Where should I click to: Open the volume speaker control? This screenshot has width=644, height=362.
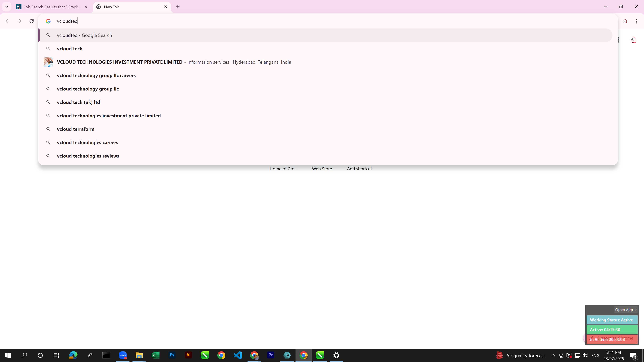(585, 355)
